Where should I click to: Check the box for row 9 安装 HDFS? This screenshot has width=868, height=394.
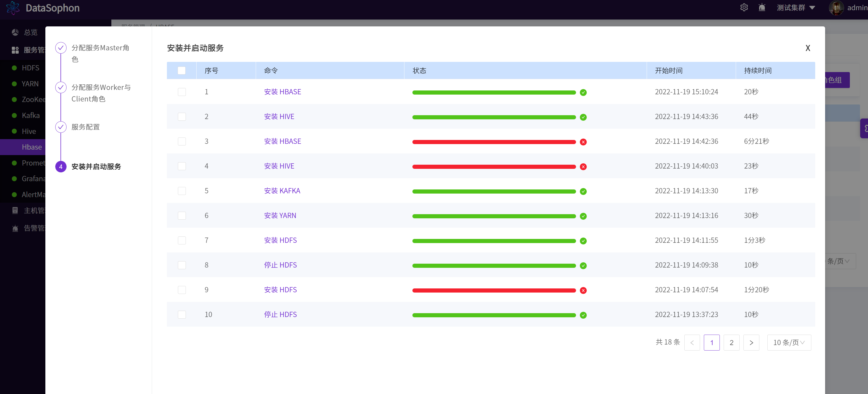pyautogui.click(x=182, y=290)
